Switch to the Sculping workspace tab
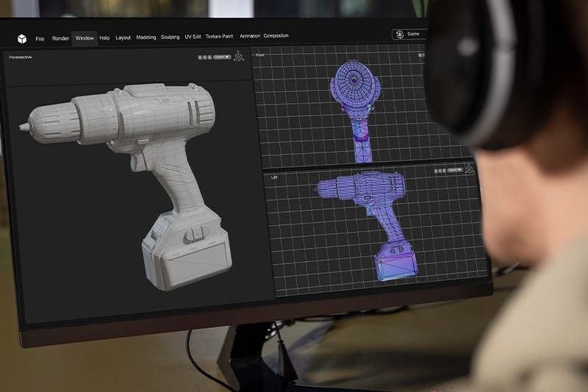This screenshot has height=392, width=588. click(170, 37)
